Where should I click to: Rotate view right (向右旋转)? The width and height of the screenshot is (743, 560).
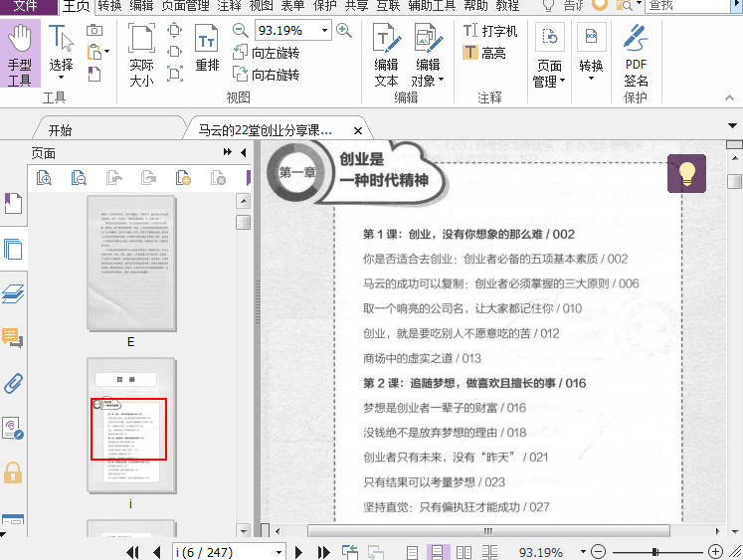click(267, 75)
